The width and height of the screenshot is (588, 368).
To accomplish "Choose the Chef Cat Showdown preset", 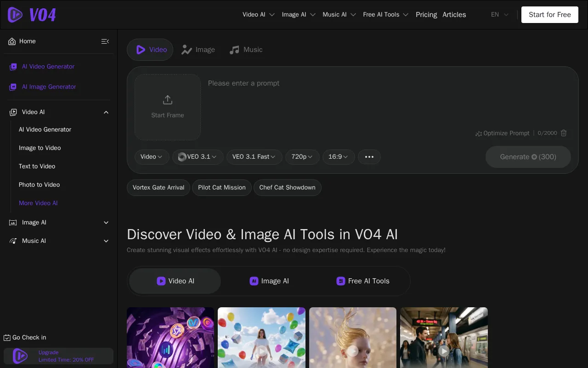I will [x=288, y=188].
